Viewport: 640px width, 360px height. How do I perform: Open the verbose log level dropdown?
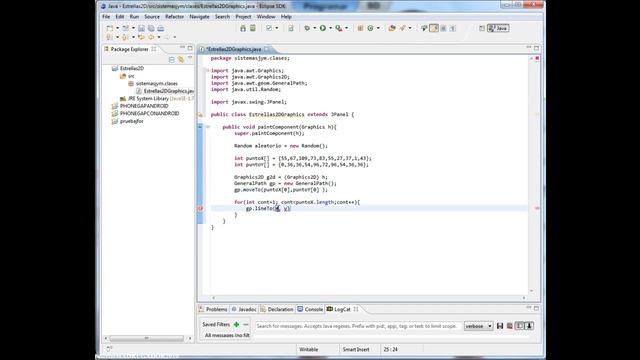478,326
